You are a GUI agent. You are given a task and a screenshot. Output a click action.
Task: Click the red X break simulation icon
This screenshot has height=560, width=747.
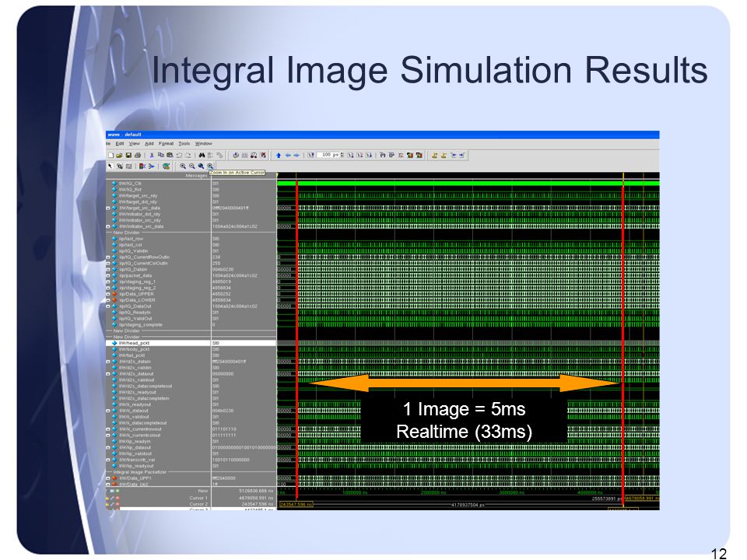point(263,156)
